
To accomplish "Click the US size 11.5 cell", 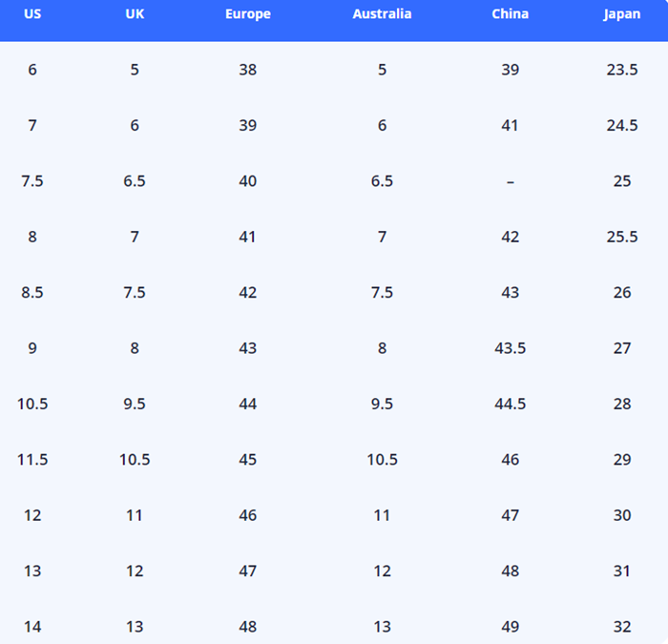I will [x=32, y=460].
